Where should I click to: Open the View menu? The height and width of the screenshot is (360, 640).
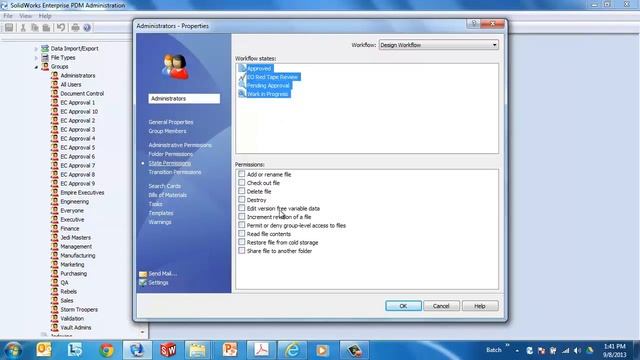tap(25, 16)
